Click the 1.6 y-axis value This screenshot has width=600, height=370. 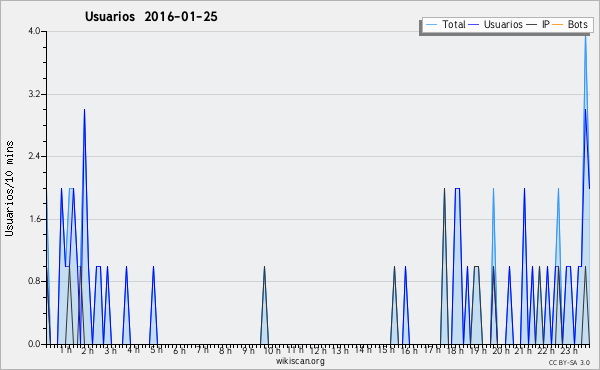coord(34,219)
